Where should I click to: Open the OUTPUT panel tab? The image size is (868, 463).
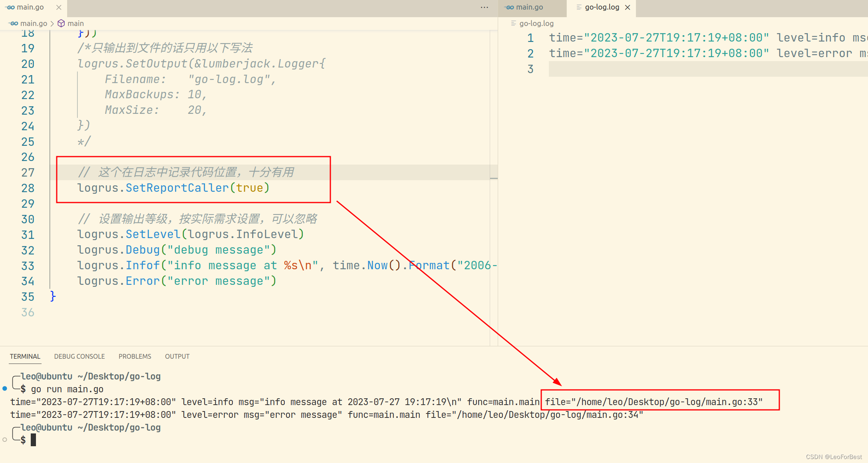tap(177, 356)
